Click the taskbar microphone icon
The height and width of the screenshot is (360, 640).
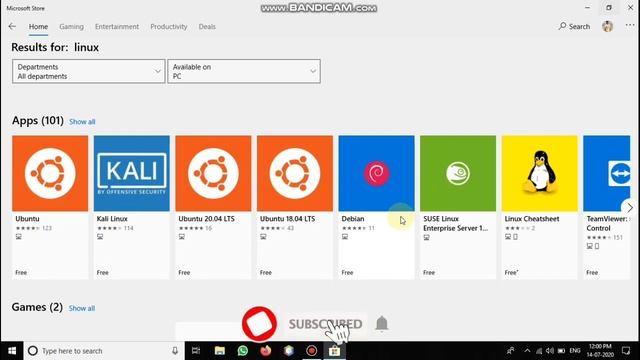tap(175, 351)
